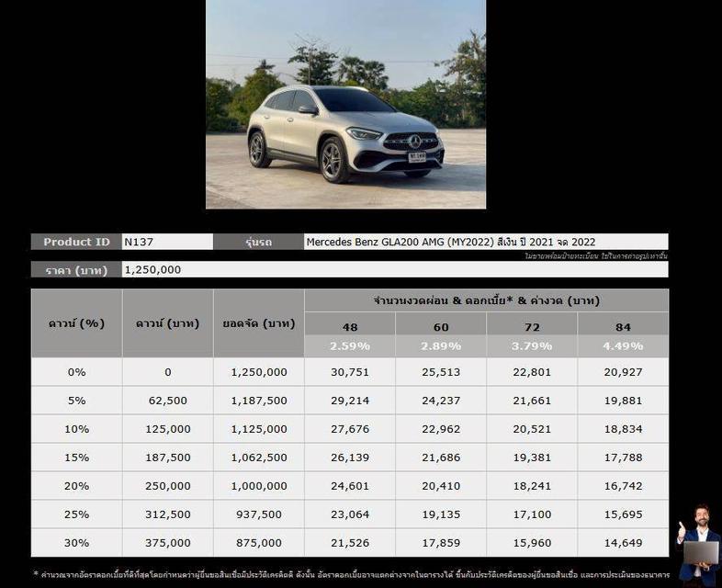Click the monthly payment 30,751
722x588 pixels.
(x=350, y=372)
